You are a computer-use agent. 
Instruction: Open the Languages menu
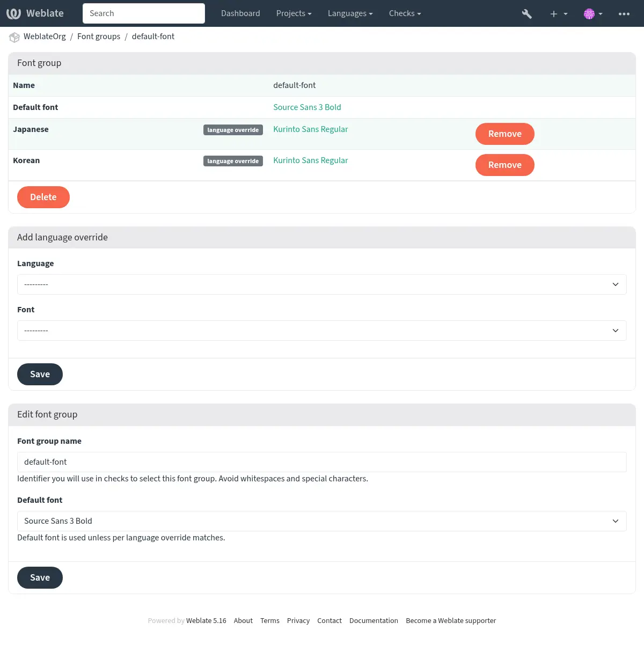[350, 13]
